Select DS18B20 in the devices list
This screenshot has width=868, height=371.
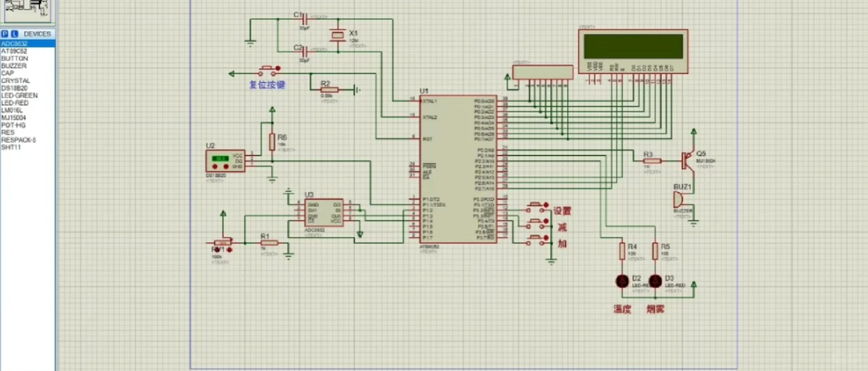pyautogui.click(x=14, y=88)
